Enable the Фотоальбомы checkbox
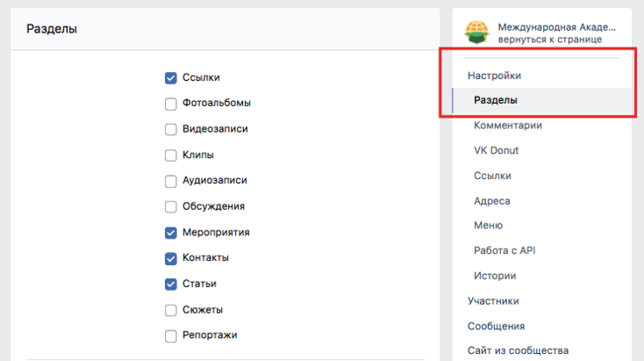Screen dimensions: 644x361 click(171, 104)
